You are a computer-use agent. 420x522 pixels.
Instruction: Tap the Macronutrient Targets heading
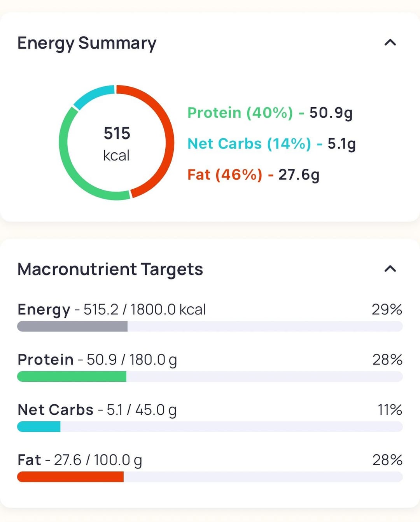point(110,269)
